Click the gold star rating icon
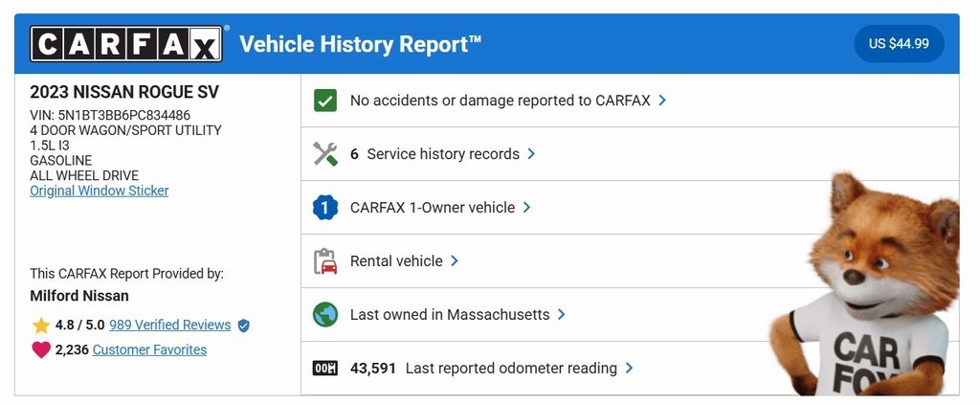The width and height of the screenshot is (980, 405). (41, 326)
